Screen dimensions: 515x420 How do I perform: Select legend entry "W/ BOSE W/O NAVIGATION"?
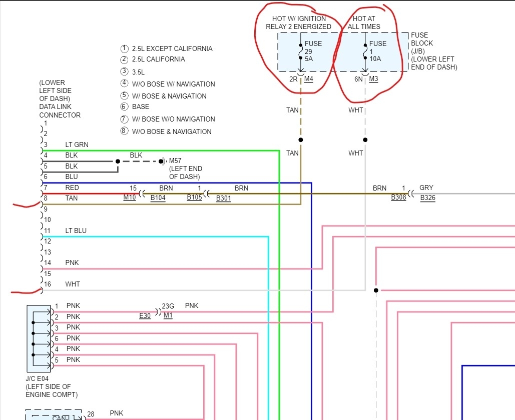(x=168, y=119)
